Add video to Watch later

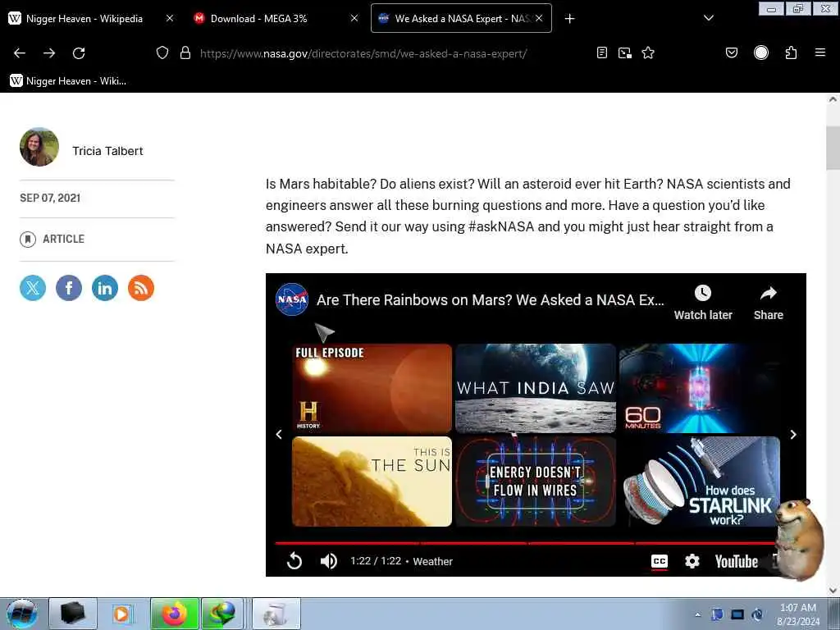pos(703,303)
